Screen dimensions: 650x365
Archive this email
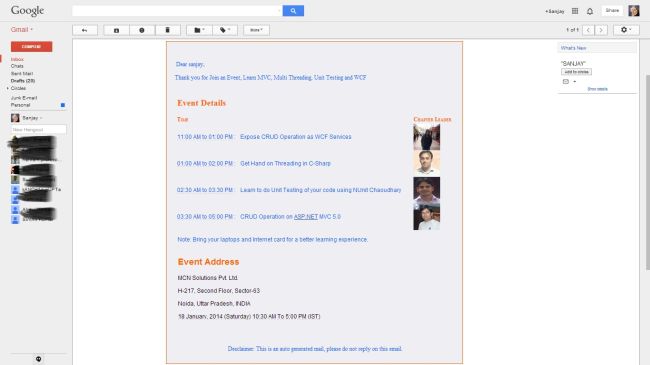pos(116,30)
